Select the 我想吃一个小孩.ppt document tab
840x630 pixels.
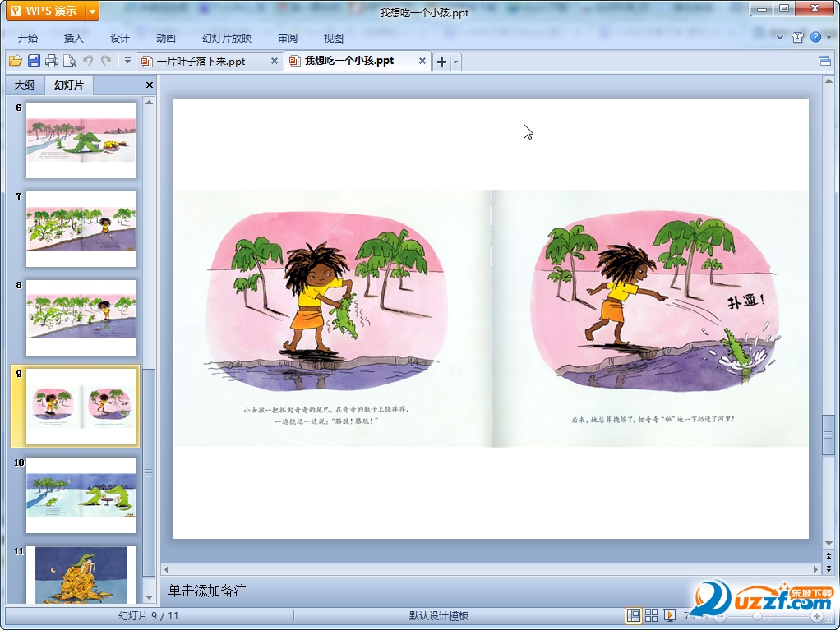349,61
